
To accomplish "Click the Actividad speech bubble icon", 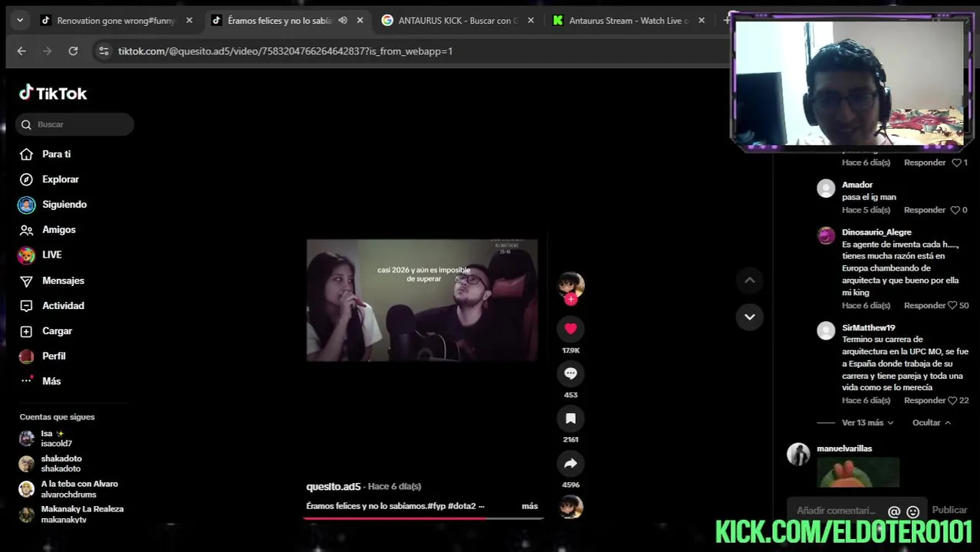I will coord(26,306).
